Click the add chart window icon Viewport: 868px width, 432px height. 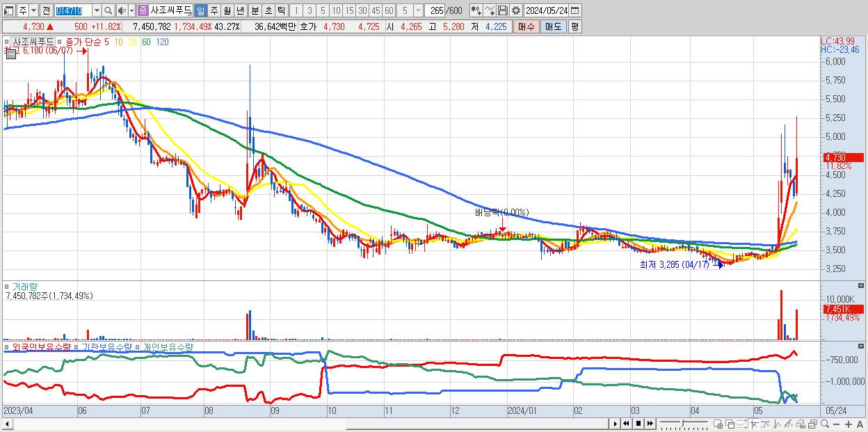point(718,424)
